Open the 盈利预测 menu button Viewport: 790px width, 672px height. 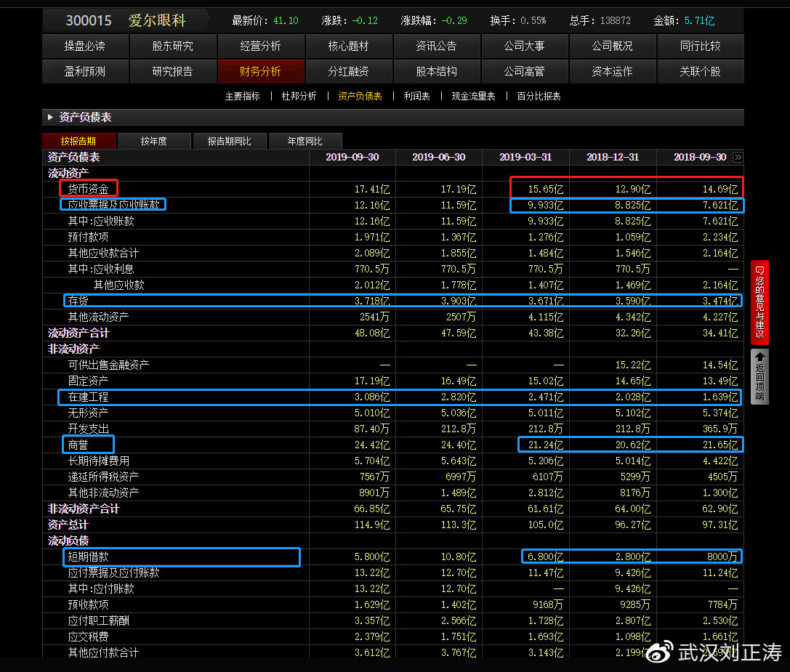point(85,71)
